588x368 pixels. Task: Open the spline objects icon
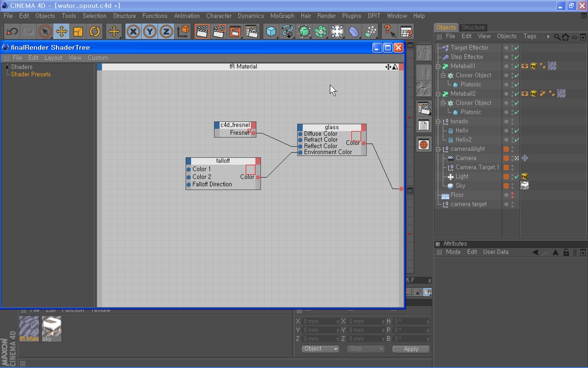point(288,32)
